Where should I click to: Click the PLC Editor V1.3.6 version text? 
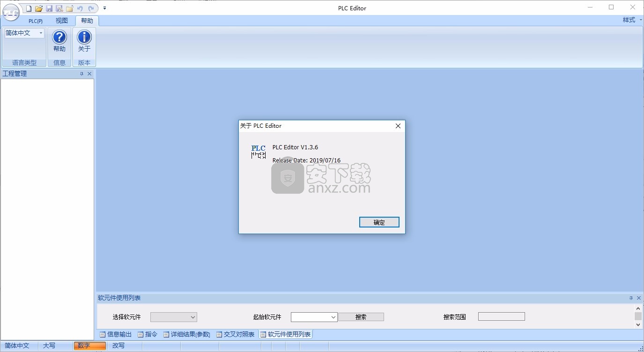tap(295, 147)
